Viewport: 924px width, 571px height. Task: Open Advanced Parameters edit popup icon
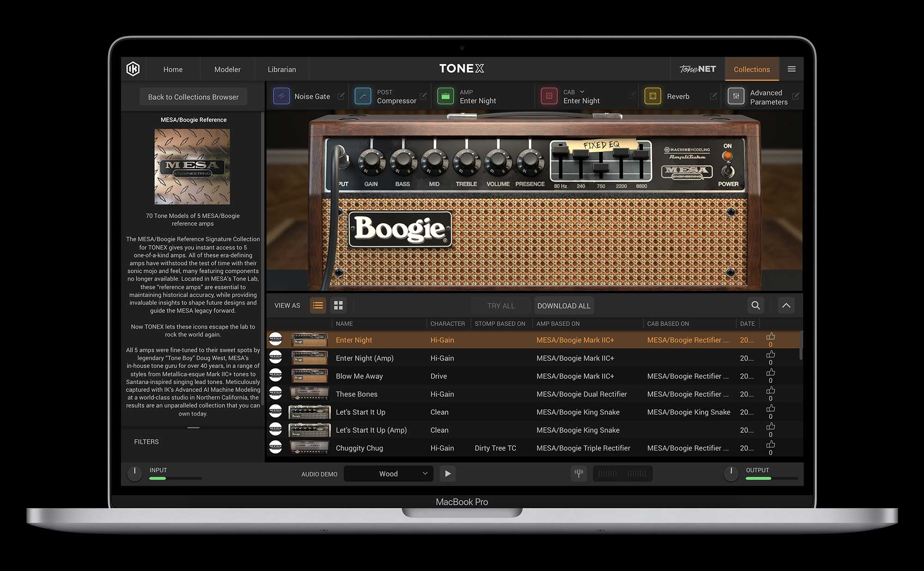coord(796,96)
